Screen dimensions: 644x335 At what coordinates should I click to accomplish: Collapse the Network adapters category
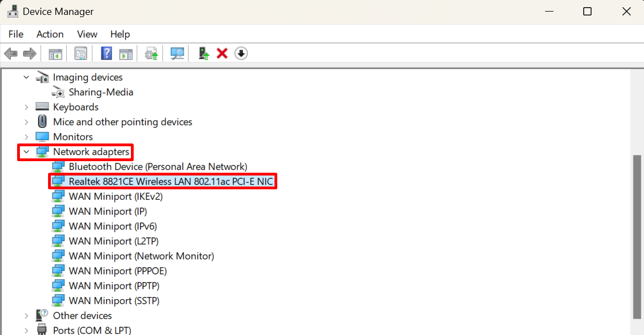pos(26,151)
